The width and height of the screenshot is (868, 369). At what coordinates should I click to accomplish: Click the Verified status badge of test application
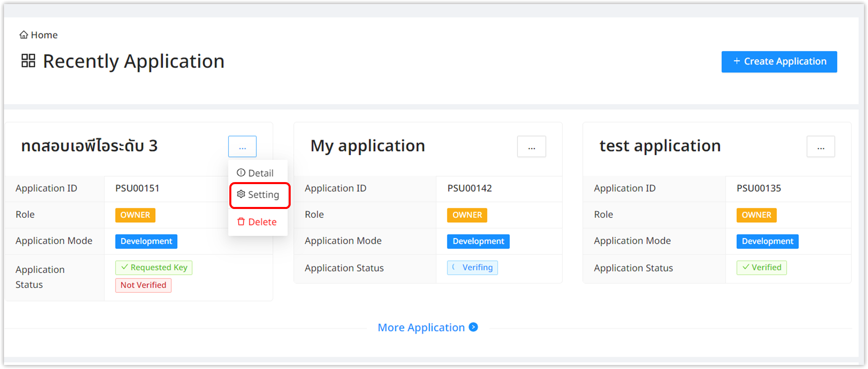click(761, 268)
